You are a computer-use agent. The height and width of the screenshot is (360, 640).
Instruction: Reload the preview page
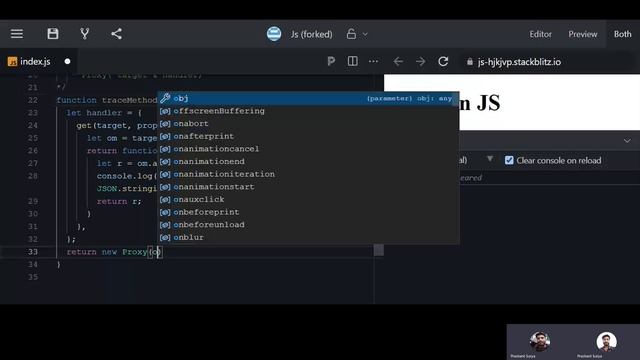click(x=443, y=62)
